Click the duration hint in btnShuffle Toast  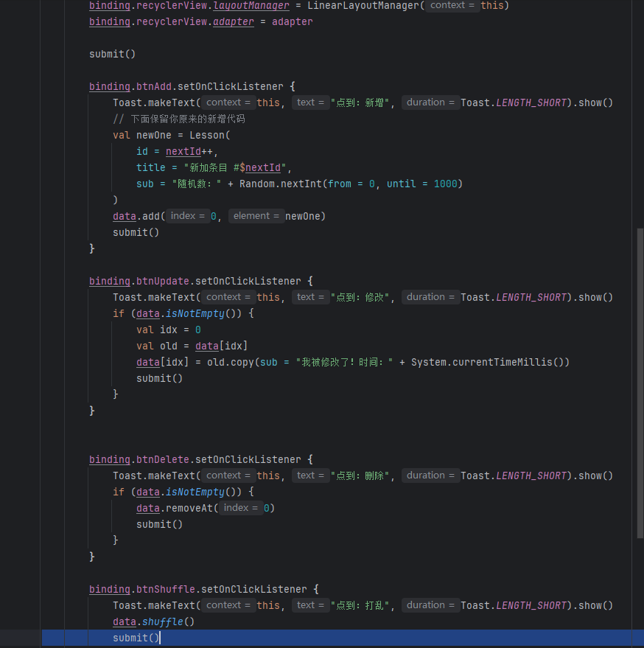point(430,605)
